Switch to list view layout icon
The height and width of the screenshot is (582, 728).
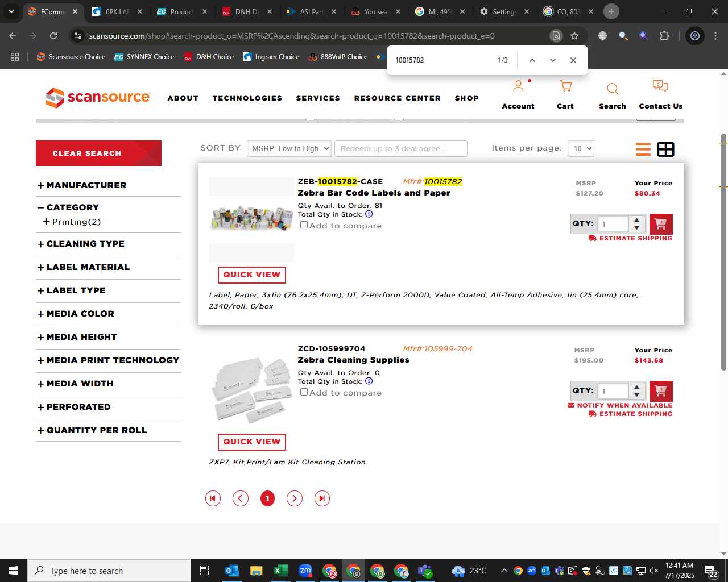point(643,149)
